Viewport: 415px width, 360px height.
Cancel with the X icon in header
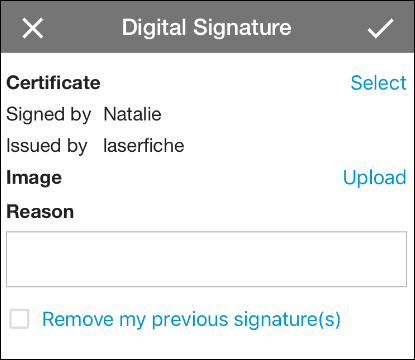coord(33,28)
